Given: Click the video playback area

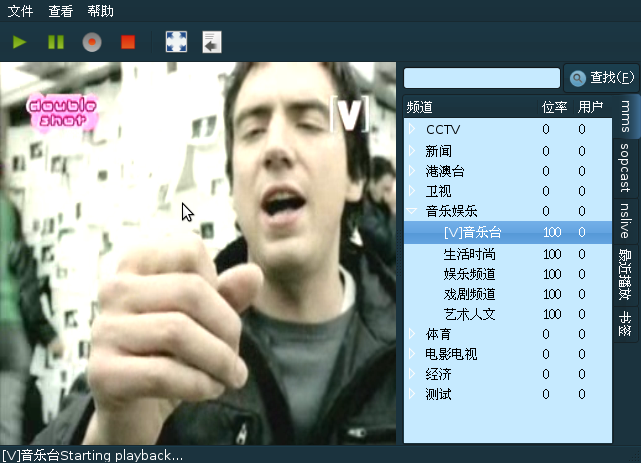Looking at the screenshot, I should point(198,253).
